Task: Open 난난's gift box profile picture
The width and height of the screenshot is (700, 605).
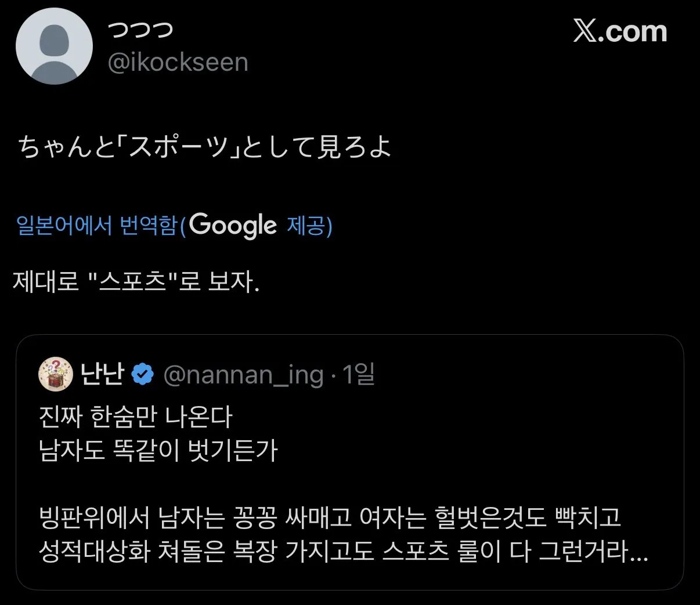Action: [55, 374]
